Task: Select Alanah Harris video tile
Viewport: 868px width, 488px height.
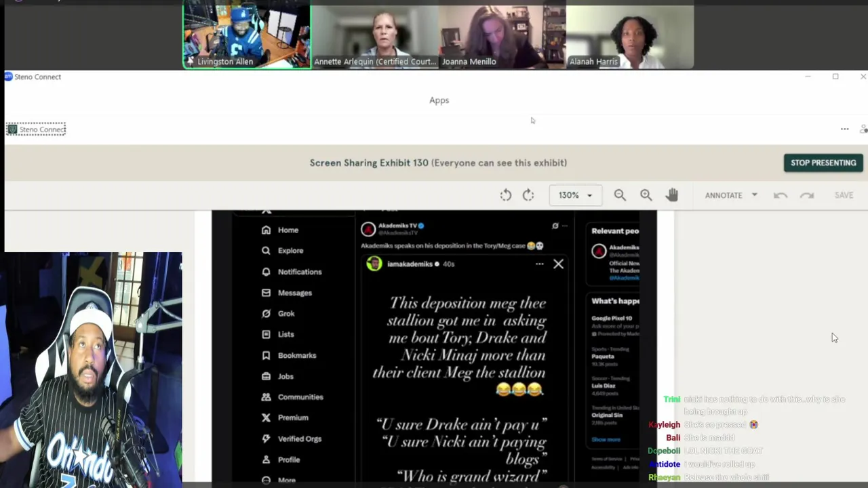Action: (x=629, y=37)
